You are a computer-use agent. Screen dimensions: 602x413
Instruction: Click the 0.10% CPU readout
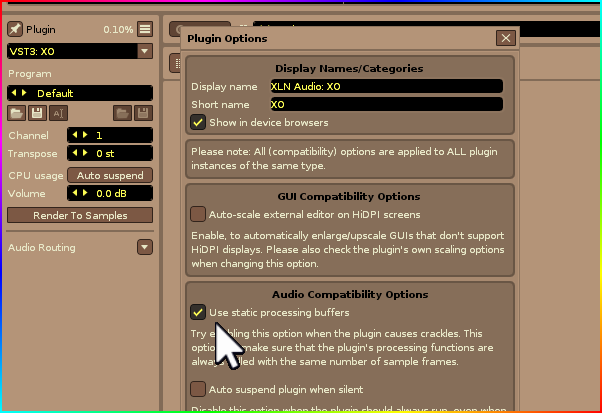pos(118,30)
